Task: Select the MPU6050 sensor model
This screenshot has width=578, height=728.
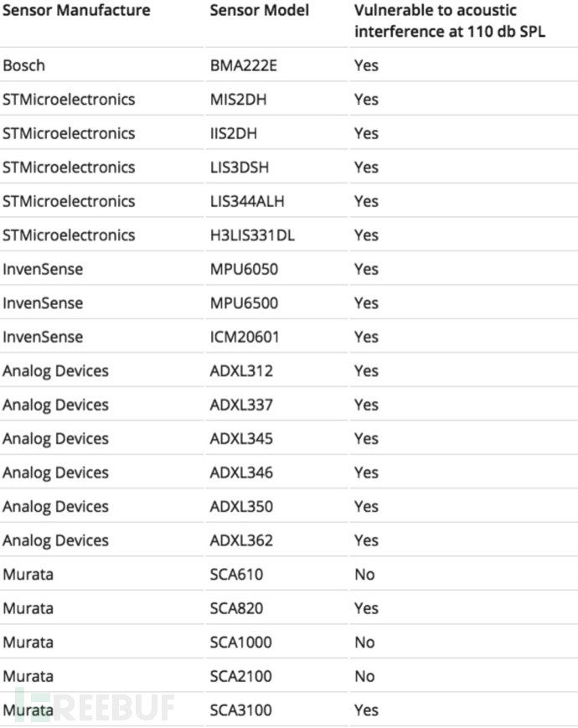Action: tap(245, 269)
